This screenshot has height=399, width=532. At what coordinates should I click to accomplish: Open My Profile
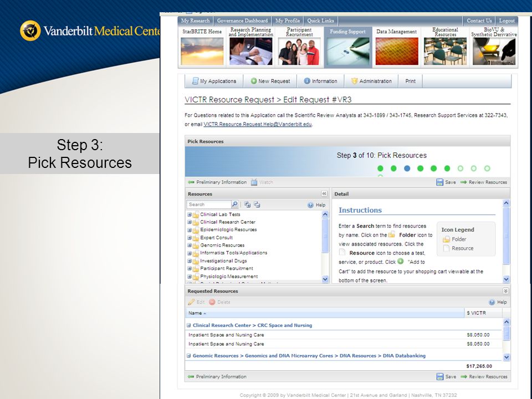point(288,21)
